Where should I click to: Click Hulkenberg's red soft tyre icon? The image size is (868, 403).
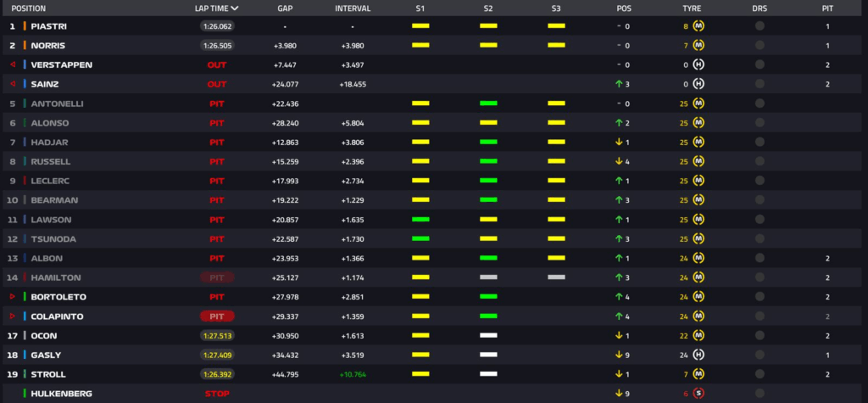click(x=698, y=394)
